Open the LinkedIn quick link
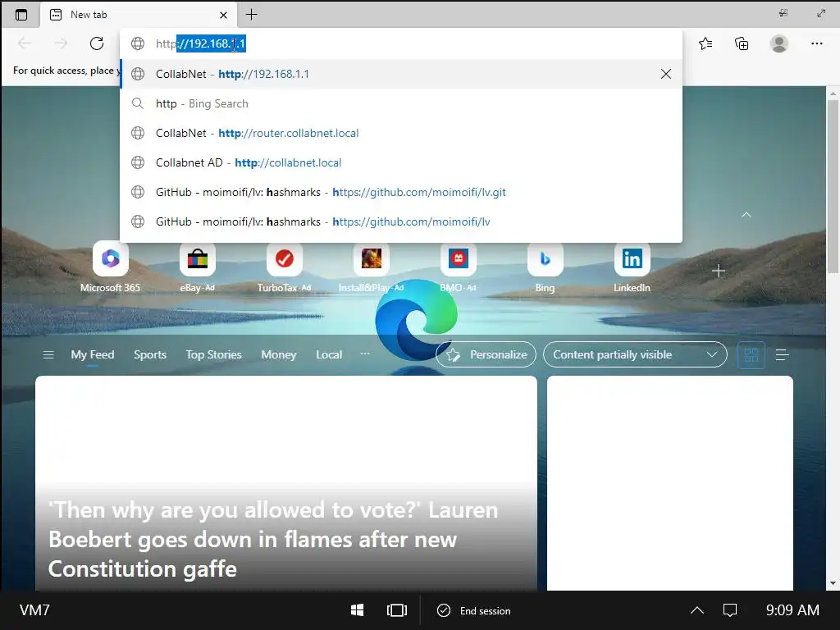This screenshot has width=840, height=630. tap(632, 267)
